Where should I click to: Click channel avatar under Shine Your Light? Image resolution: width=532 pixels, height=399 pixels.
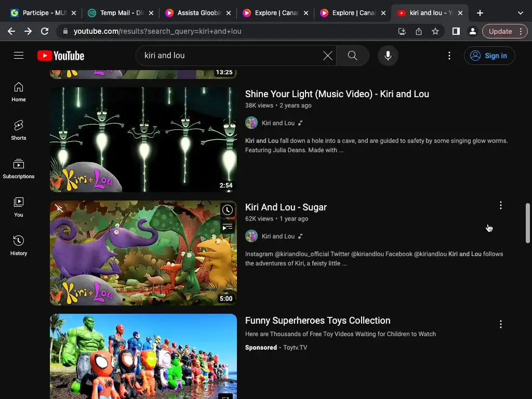[251, 123]
